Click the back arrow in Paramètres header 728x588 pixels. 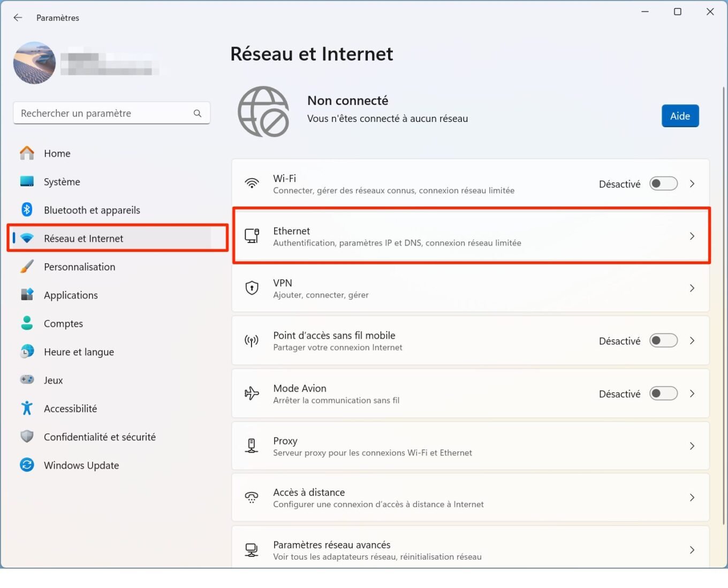(18, 18)
